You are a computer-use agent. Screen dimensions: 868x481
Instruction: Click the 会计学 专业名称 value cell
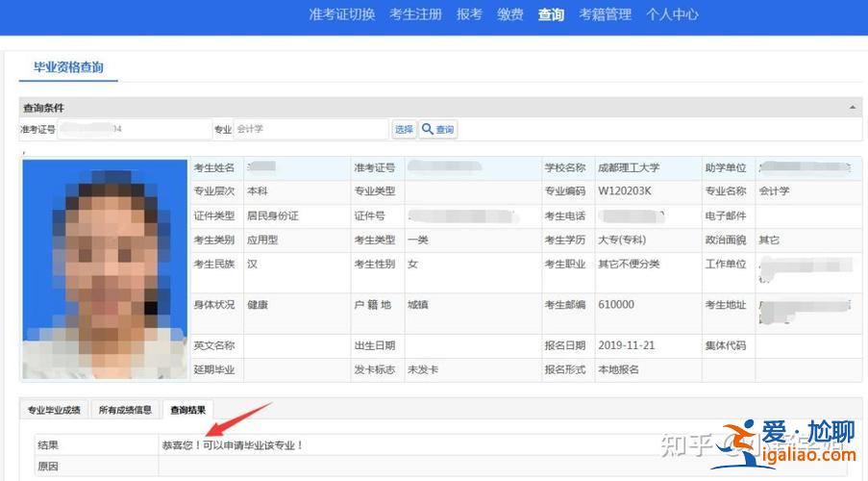(808, 191)
